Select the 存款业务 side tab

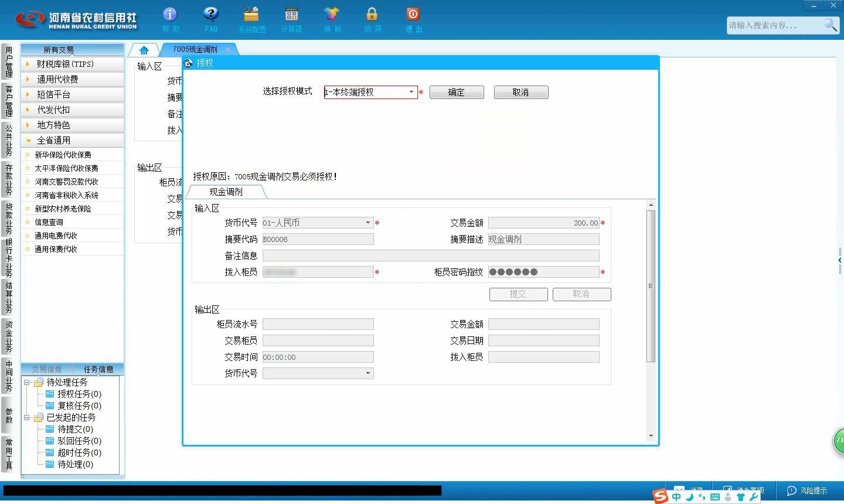(9, 179)
